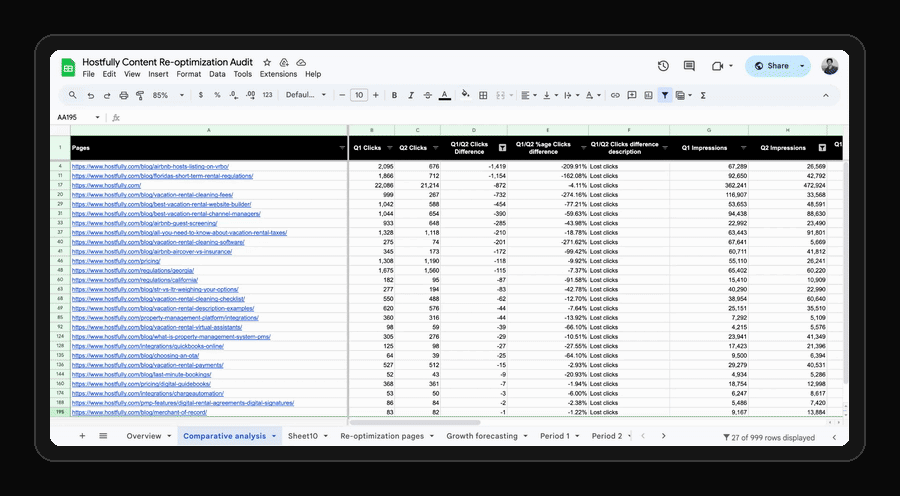Open the File menu
Viewport: 900px width, 496px height.
click(88, 74)
